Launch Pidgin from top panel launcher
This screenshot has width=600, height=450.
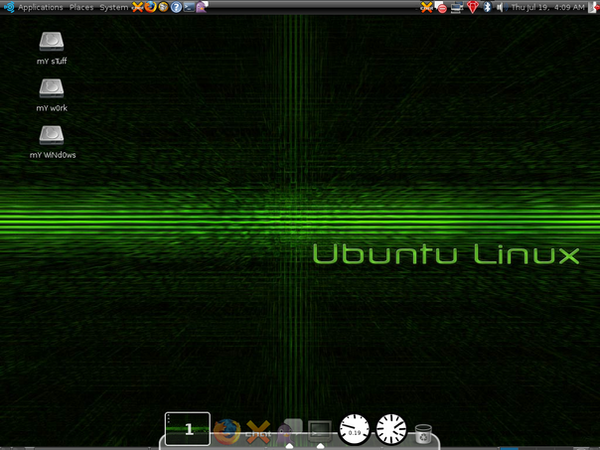coord(202,7)
